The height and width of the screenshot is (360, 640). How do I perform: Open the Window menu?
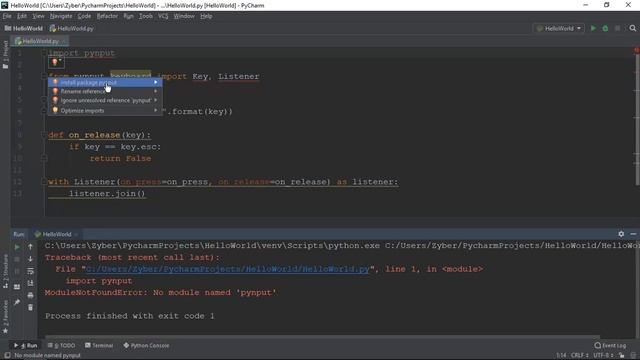(184, 16)
